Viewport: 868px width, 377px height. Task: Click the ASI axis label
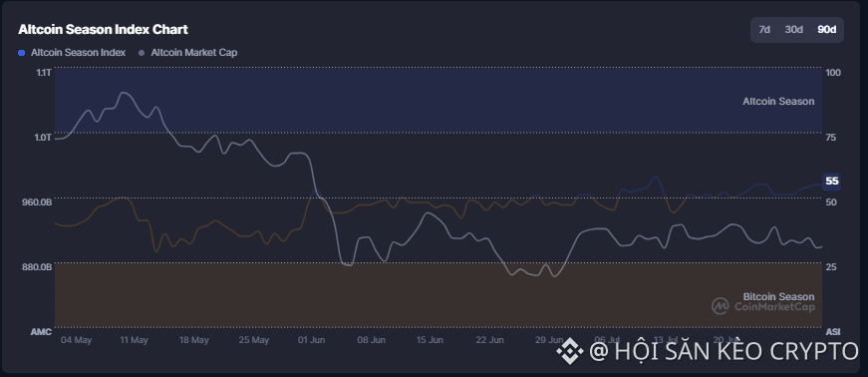832,331
